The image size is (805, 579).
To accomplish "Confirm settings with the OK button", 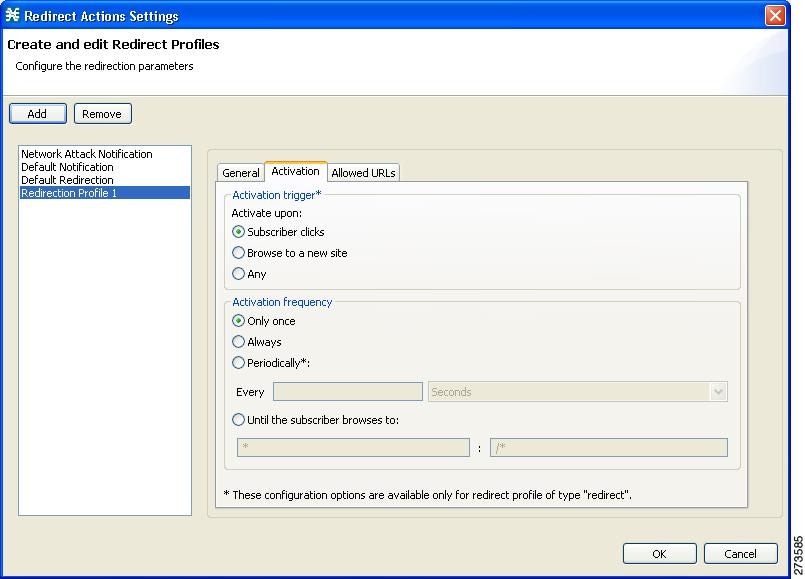I will [659, 554].
